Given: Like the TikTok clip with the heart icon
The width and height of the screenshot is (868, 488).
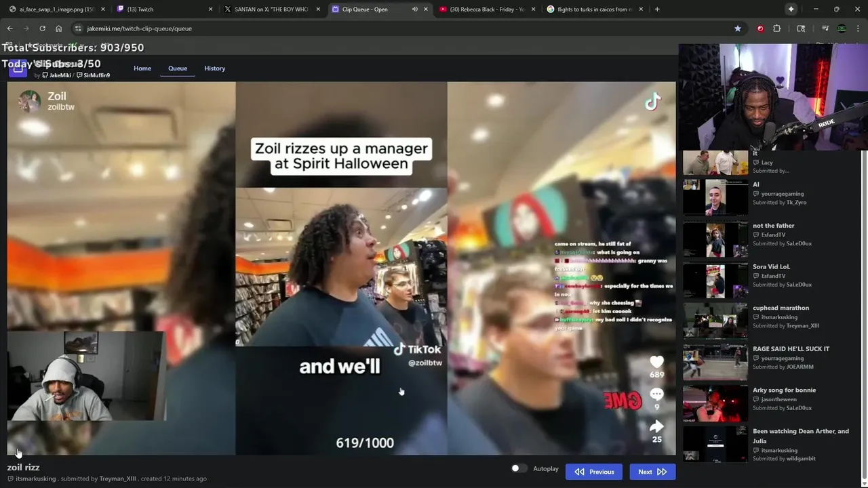Looking at the screenshot, I should pyautogui.click(x=656, y=361).
